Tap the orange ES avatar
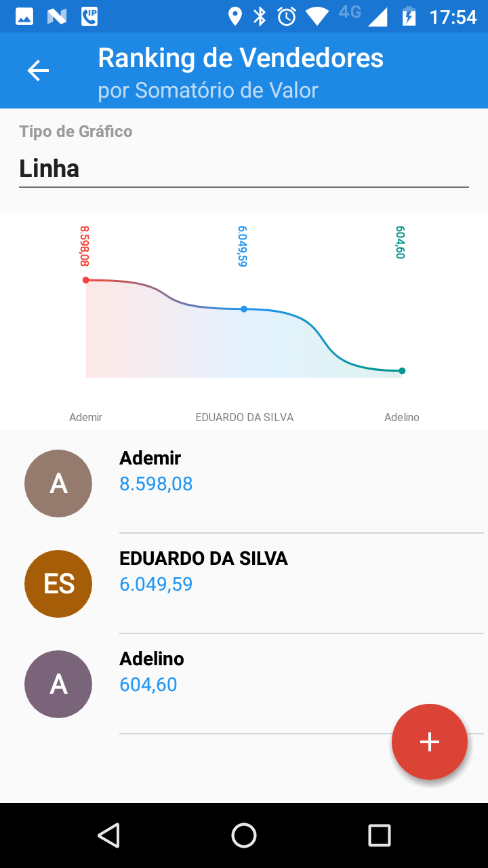Screen dimensions: 488x868 [x=58, y=584]
